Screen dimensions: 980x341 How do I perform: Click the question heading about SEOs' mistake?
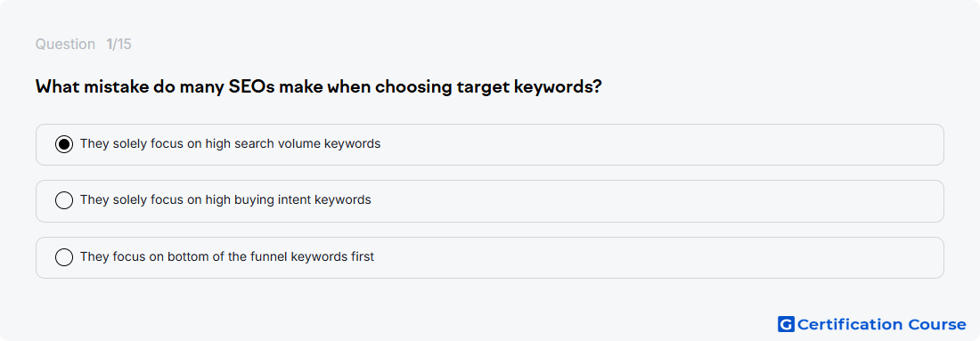(318, 86)
